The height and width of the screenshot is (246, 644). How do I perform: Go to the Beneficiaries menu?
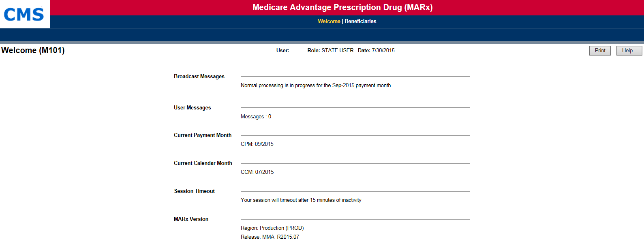pos(360,21)
